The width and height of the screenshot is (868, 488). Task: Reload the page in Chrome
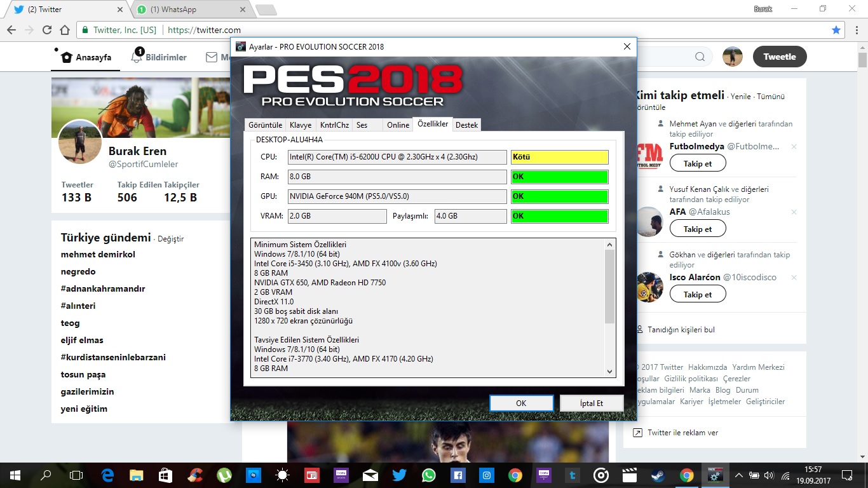tap(46, 30)
